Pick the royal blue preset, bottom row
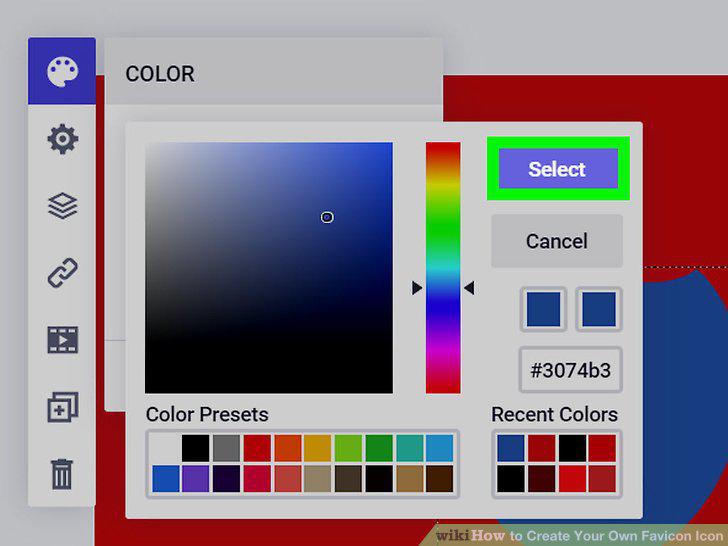The width and height of the screenshot is (728, 546). pos(166,479)
